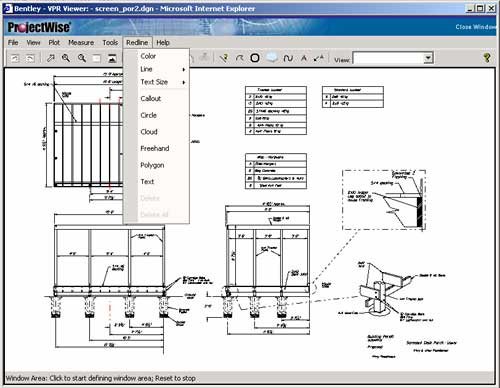
Task: Open the Plot menu
Action: pyautogui.click(x=54, y=43)
